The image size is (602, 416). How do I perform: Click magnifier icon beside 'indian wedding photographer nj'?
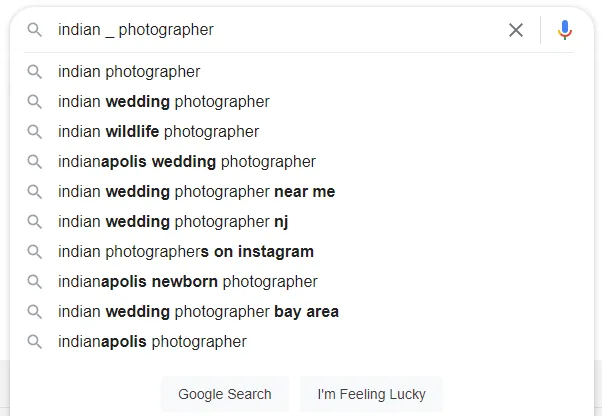35,222
